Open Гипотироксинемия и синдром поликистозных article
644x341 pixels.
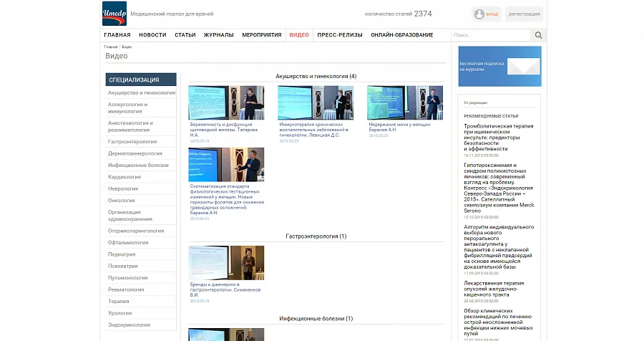coord(499,188)
